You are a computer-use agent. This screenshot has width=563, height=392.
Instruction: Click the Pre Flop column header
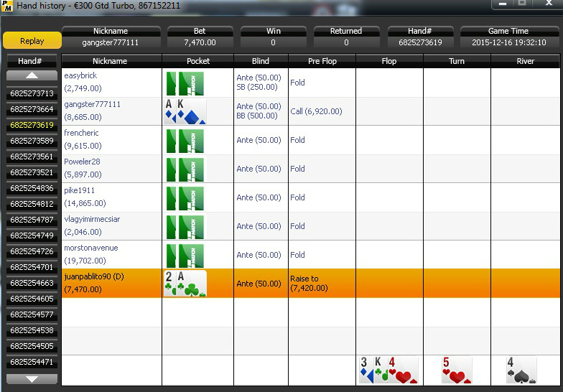click(x=322, y=61)
